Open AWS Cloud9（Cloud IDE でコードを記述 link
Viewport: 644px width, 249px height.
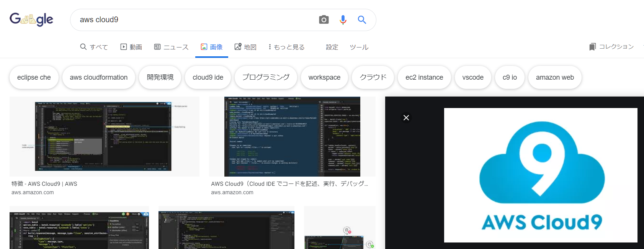(289, 184)
